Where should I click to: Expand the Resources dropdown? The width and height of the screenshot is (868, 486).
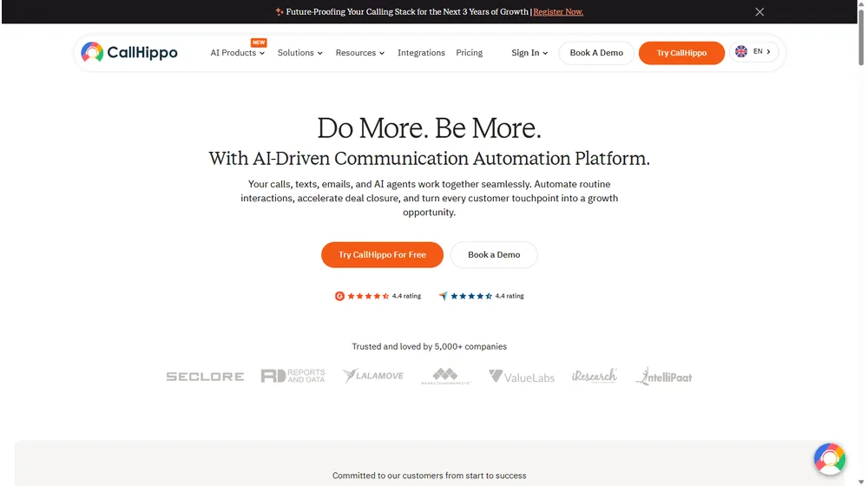click(360, 53)
